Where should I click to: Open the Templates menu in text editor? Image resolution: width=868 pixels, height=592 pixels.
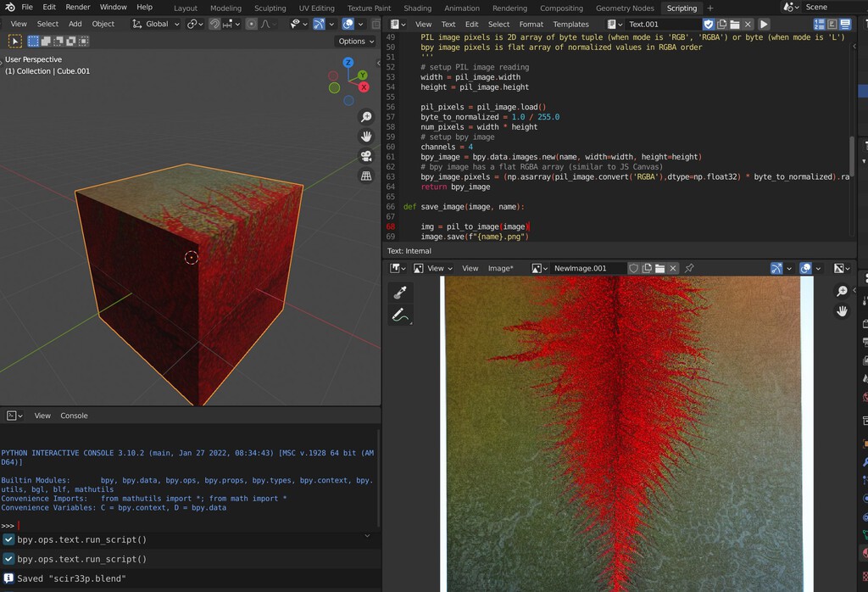coord(570,24)
